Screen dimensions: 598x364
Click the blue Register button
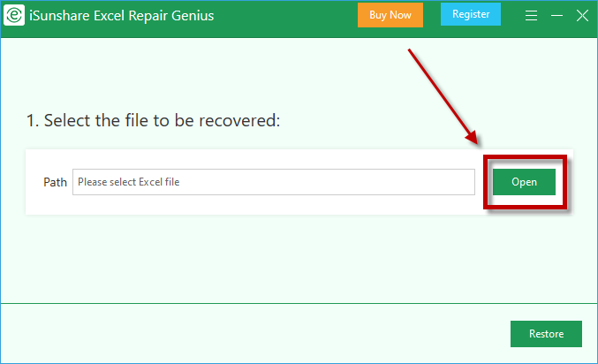[471, 14]
